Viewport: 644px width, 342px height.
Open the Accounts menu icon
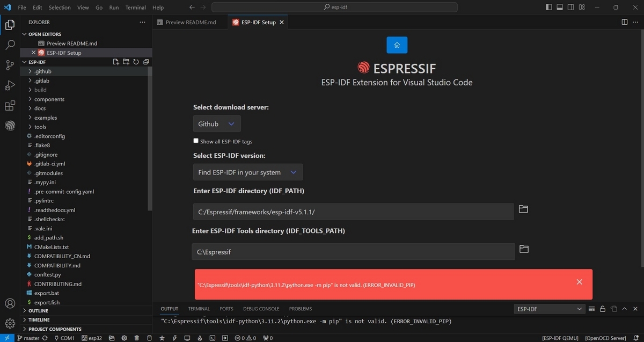(10, 304)
